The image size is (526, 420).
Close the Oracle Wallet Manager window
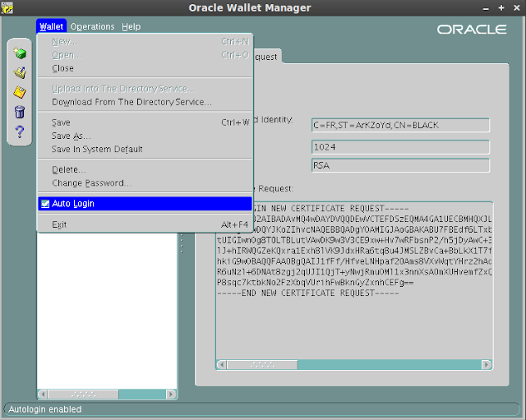517,7
